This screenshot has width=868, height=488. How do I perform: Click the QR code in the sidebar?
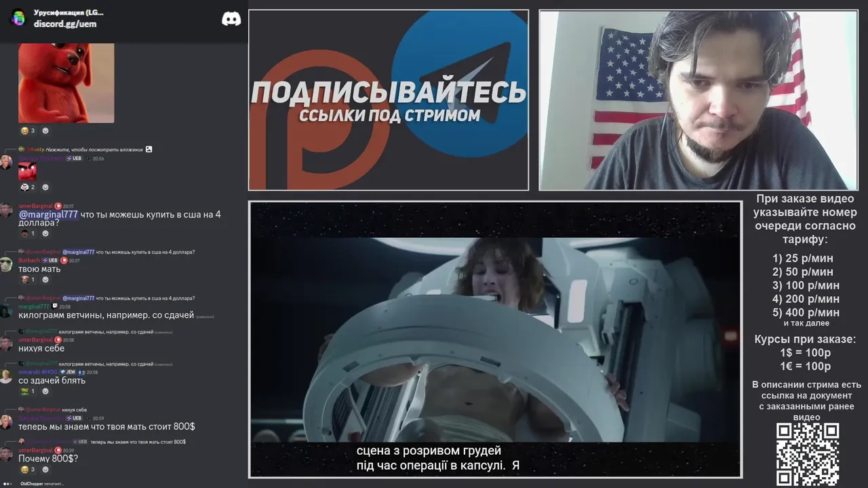point(808,455)
